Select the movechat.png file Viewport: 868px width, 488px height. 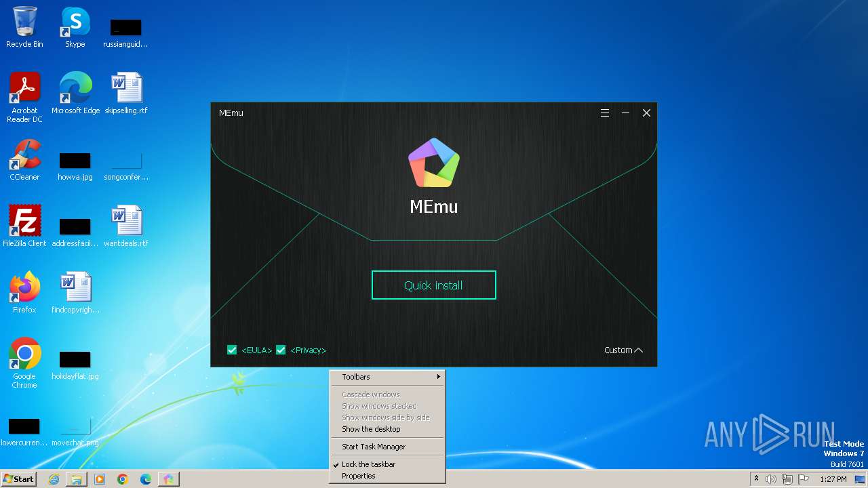coord(75,432)
